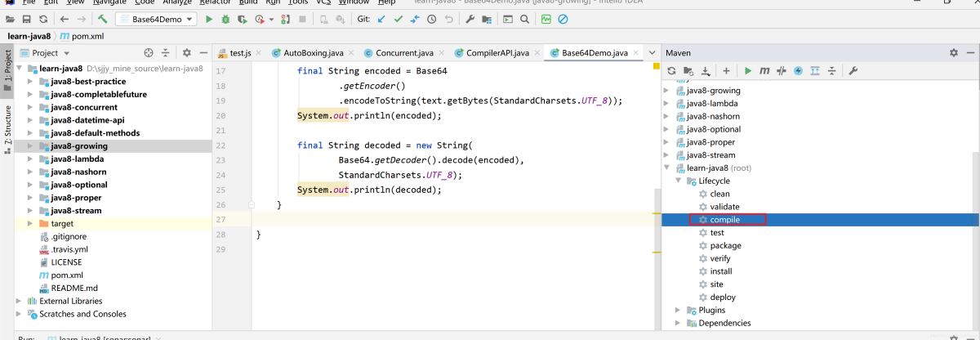The height and width of the screenshot is (340, 980).
Task: Open the Structure side tool window tab
Action: (x=7, y=131)
